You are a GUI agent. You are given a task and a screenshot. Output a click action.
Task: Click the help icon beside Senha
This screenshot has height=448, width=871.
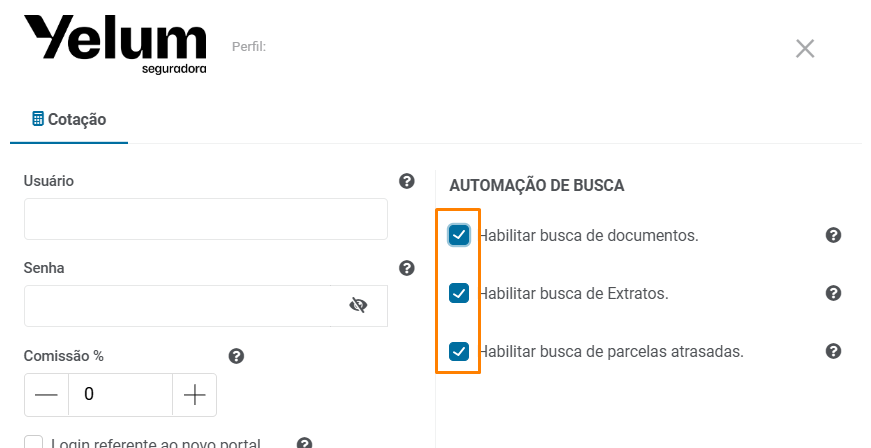[407, 268]
